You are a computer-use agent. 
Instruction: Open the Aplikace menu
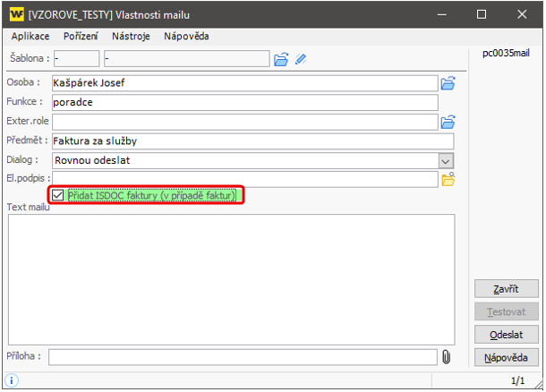[30, 37]
